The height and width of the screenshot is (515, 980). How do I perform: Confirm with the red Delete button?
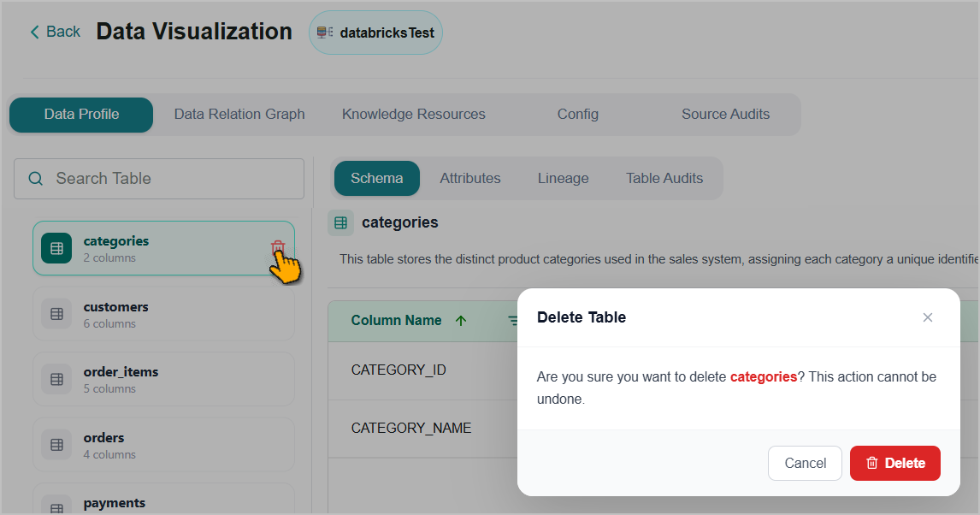(895, 463)
